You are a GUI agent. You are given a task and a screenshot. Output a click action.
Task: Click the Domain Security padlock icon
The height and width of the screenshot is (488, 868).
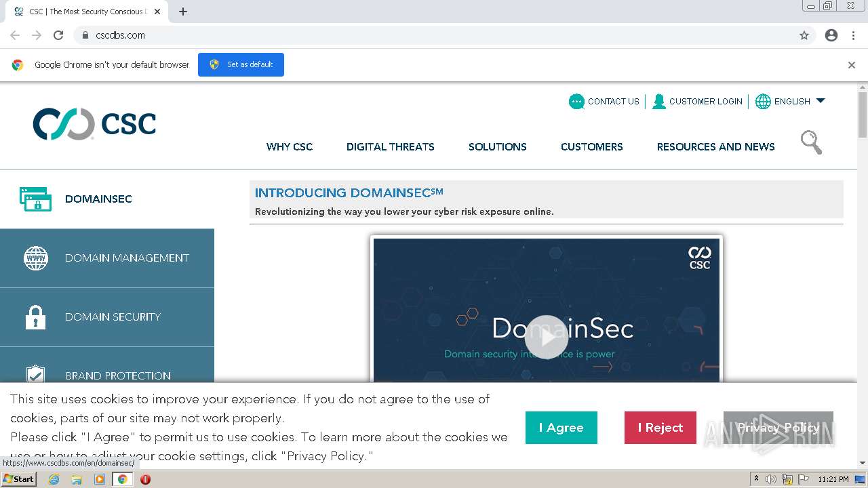click(x=35, y=317)
